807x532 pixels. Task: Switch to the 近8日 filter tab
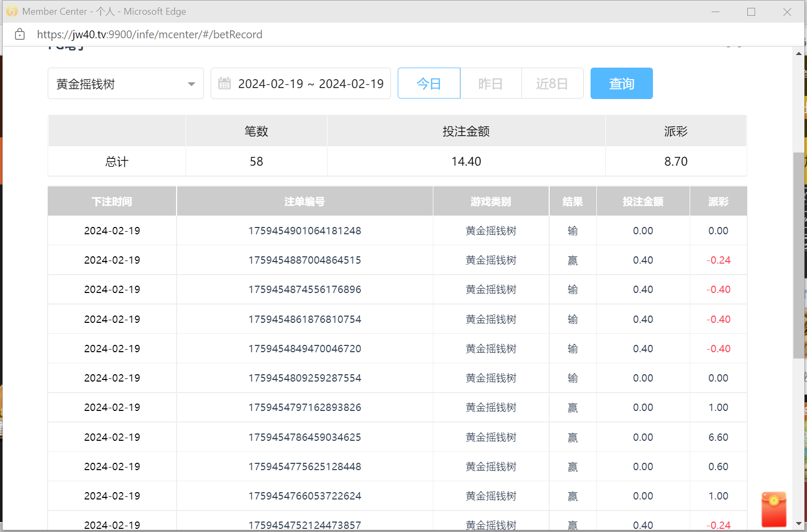552,83
